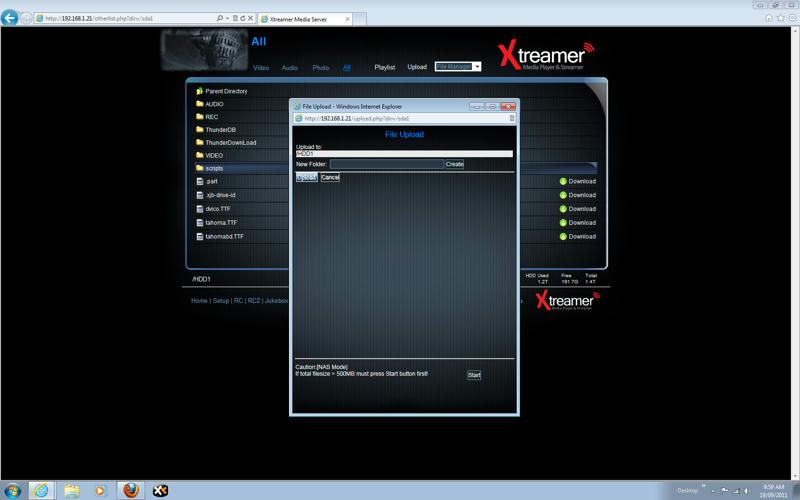
Task: Click the Internet Explorer taskbar icon
Action: tap(41, 491)
